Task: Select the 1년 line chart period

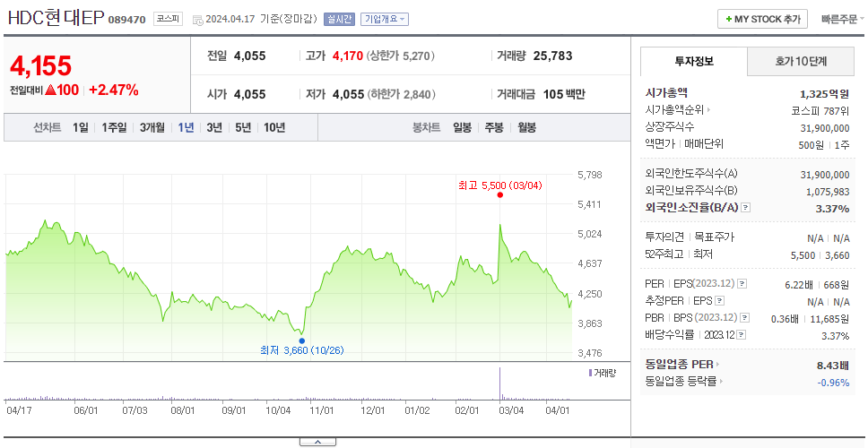Action: click(186, 128)
